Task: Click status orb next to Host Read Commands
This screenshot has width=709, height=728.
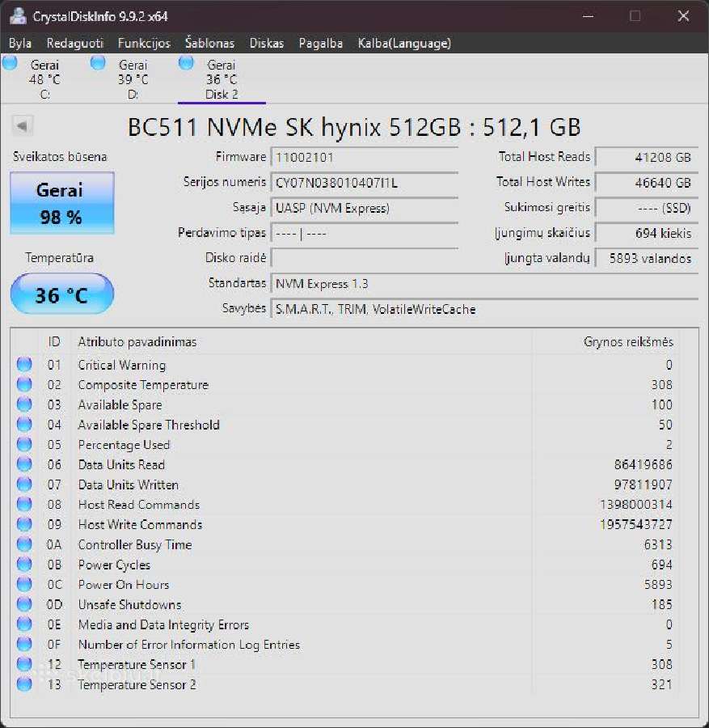Action: (24, 504)
